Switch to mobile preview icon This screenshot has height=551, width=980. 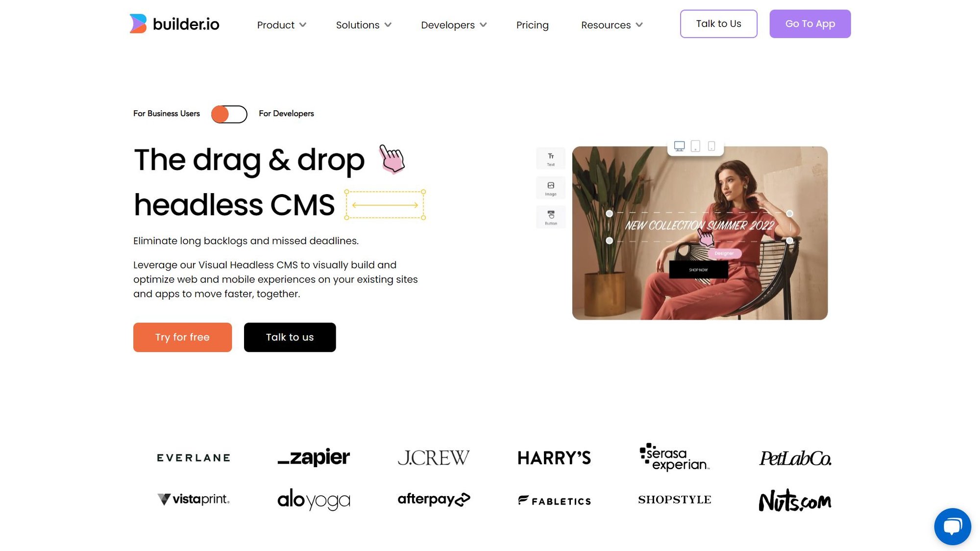click(x=711, y=146)
